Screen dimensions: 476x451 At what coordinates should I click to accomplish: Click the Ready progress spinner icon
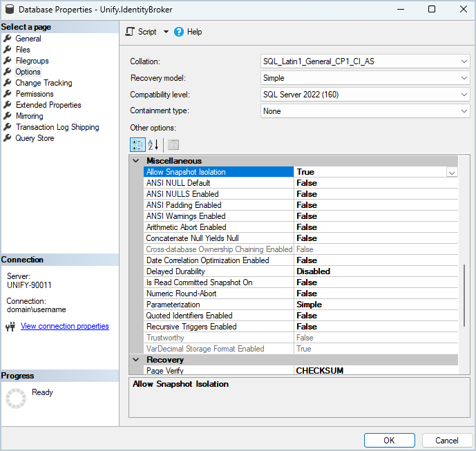[16, 399]
